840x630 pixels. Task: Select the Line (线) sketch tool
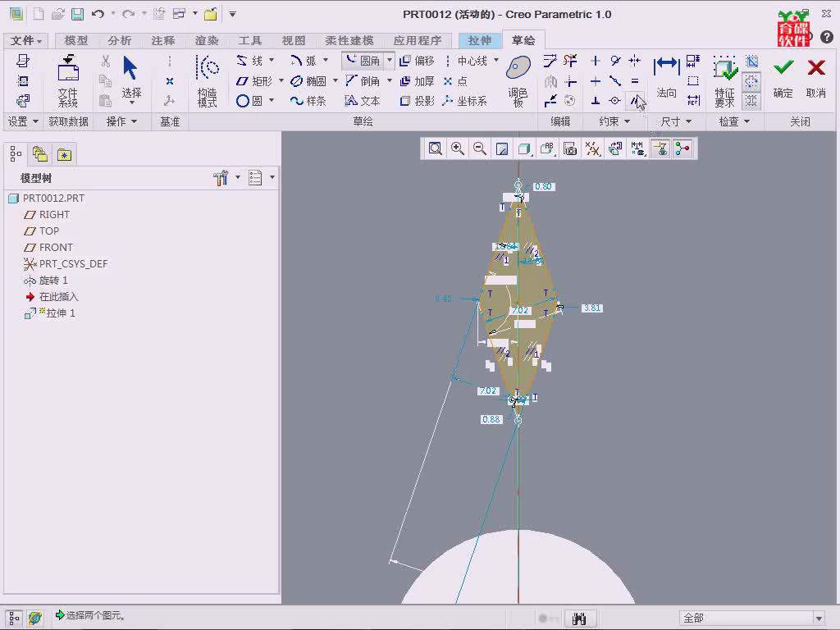[x=249, y=61]
